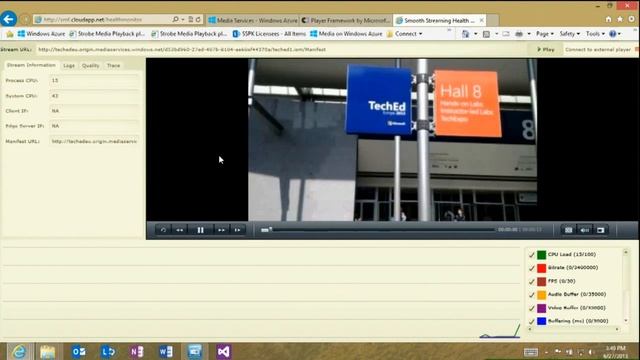Expand the Tools dropdown menu

[x=595, y=34]
